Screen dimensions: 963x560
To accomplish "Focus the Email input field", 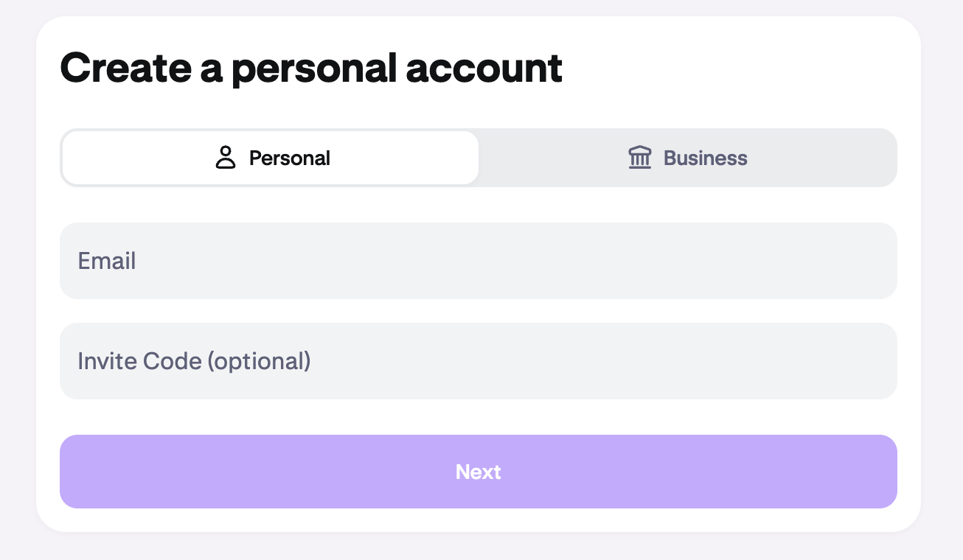I will pos(478,261).
